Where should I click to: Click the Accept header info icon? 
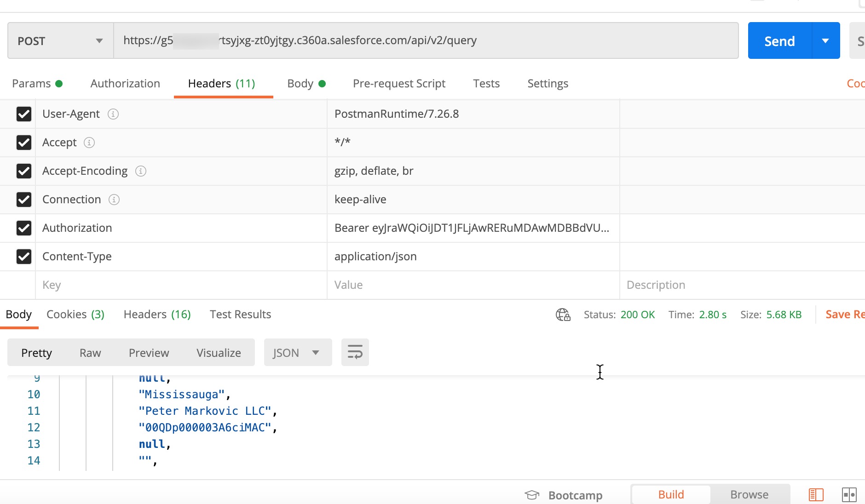(x=89, y=143)
